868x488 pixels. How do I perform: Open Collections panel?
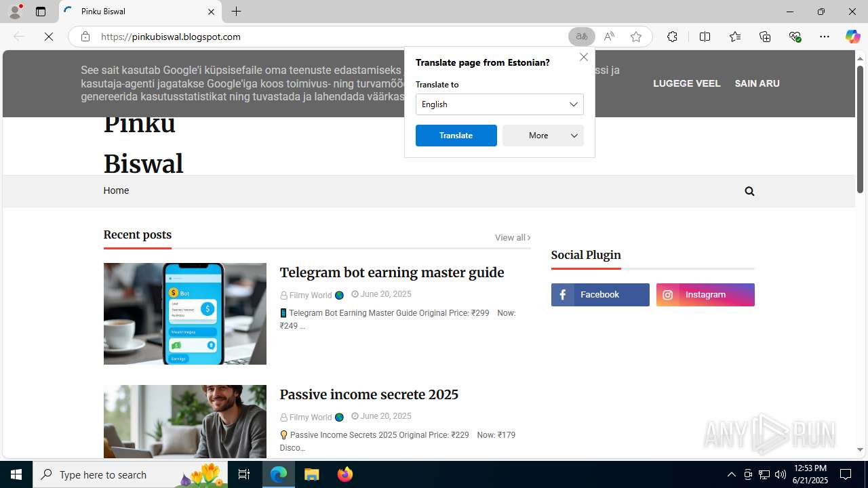(x=765, y=37)
